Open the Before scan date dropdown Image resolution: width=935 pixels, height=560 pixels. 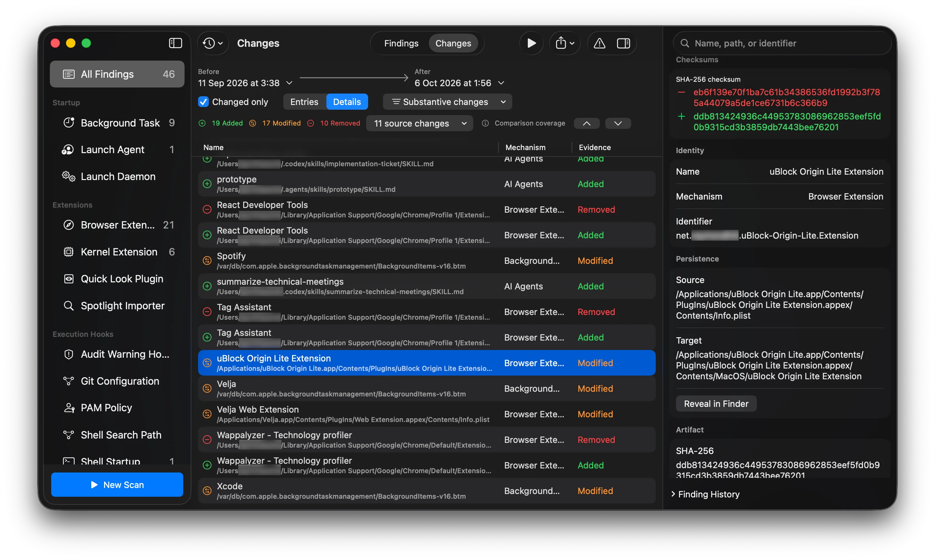(245, 83)
